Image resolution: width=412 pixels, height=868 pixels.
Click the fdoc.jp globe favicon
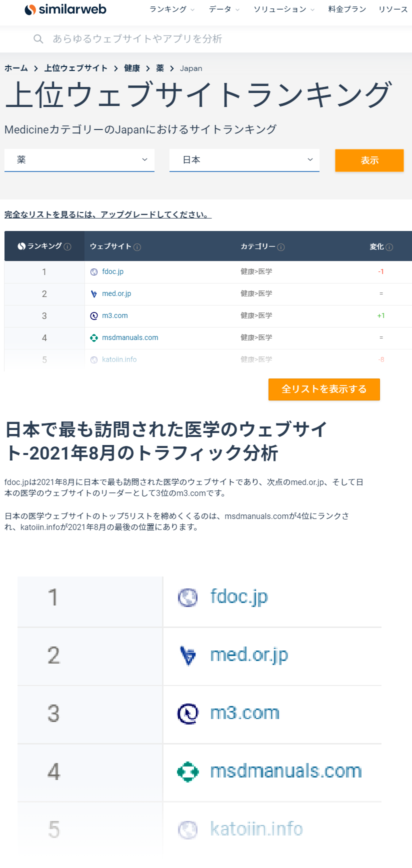(x=93, y=271)
